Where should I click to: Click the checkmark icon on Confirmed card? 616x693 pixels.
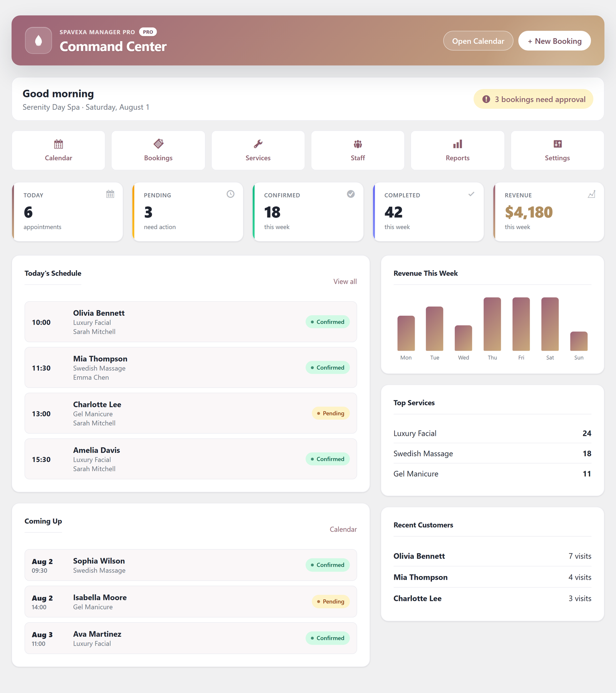[351, 194]
